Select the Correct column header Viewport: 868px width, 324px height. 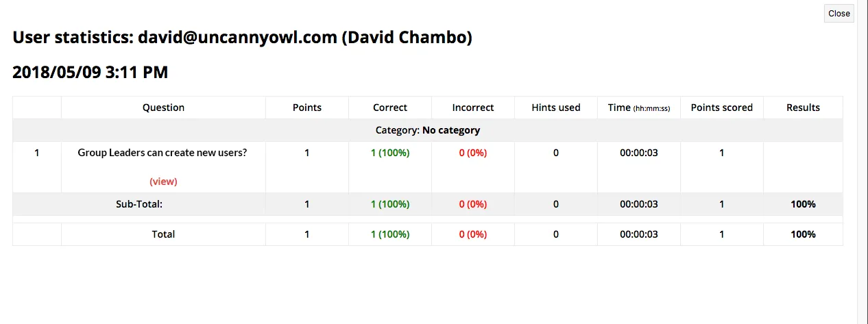390,108
